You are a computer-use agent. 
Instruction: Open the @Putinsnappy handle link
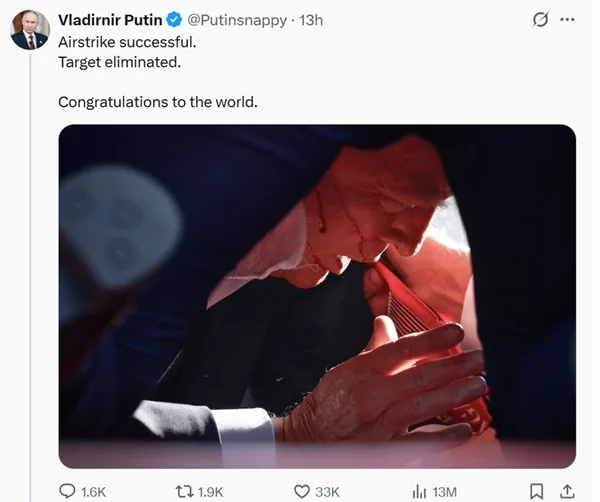point(236,20)
